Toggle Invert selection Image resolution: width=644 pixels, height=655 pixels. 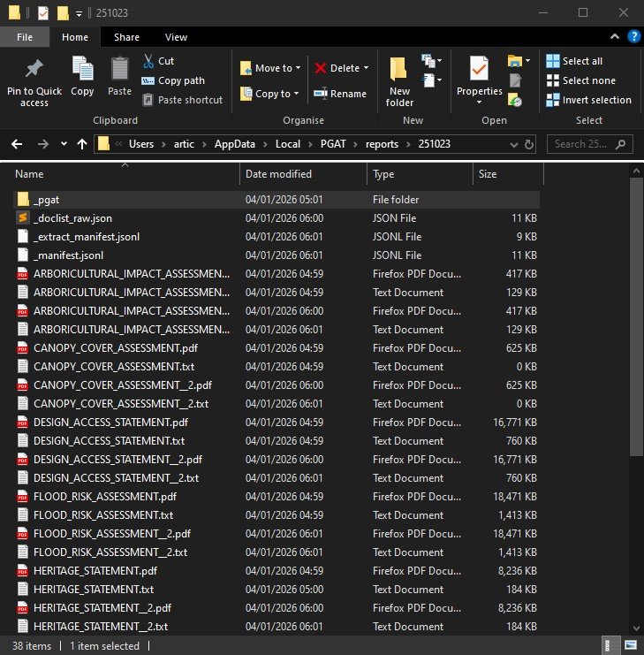click(x=588, y=100)
